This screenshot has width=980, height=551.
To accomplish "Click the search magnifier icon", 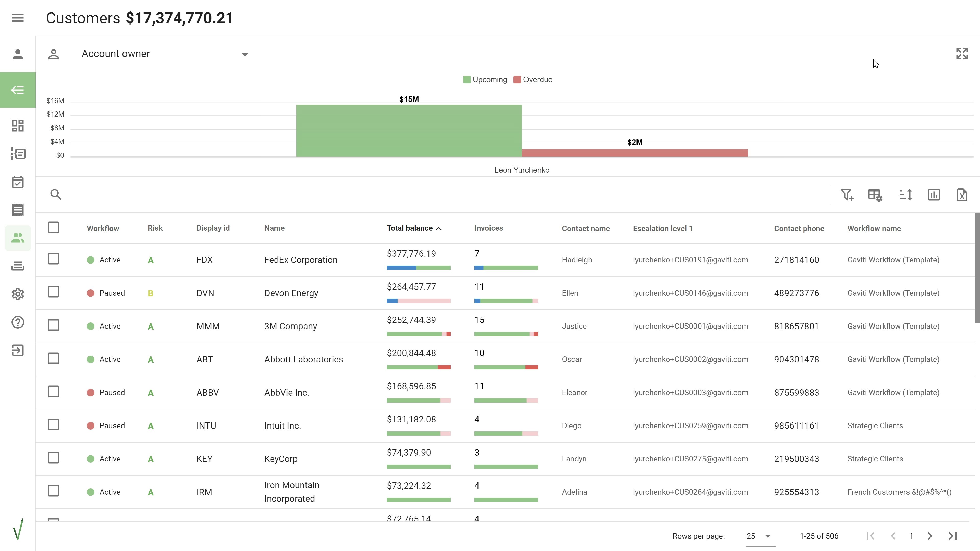I will pyautogui.click(x=56, y=194).
